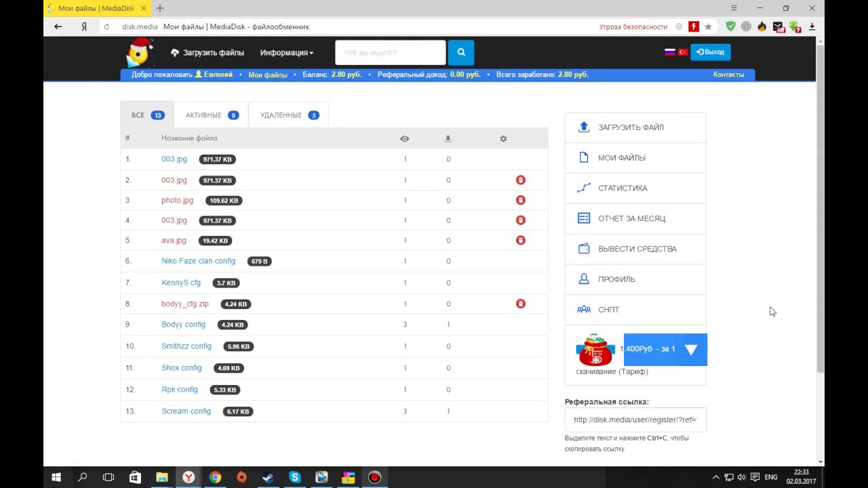Click the browser bookmark star icon
The image size is (868, 488).
(x=708, y=26)
